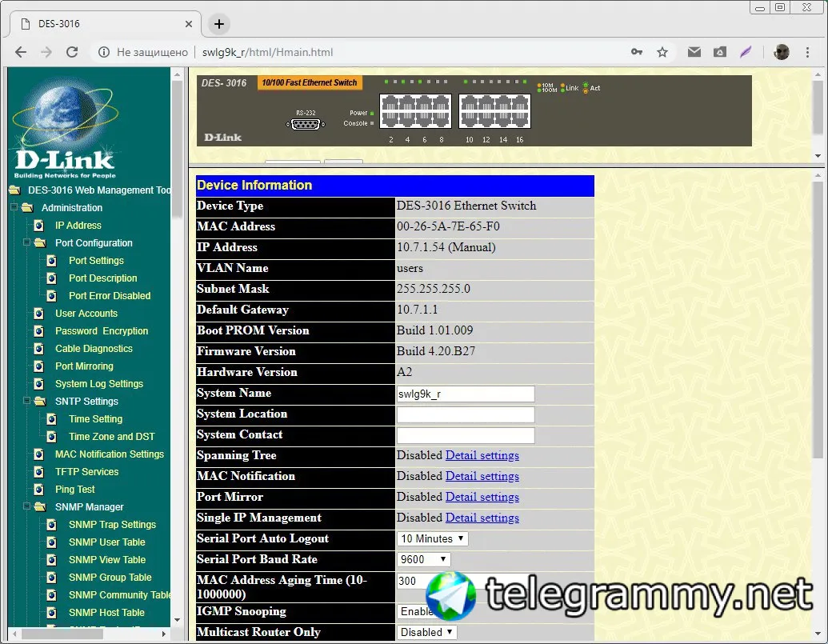The width and height of the screenshot is (828, 644).
Task: Open SNMP Trap Settings
Action: (x=112, y=525)
